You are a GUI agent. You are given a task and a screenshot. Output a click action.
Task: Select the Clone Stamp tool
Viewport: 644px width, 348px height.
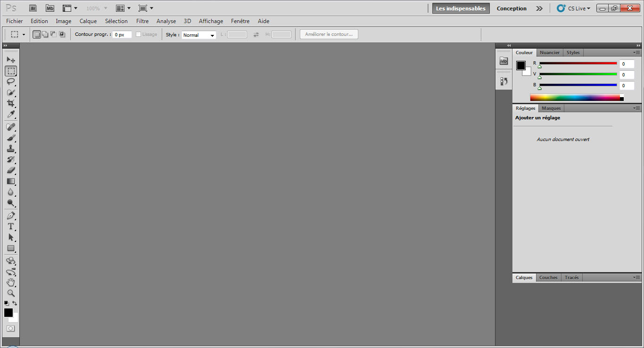click(10, 149)
